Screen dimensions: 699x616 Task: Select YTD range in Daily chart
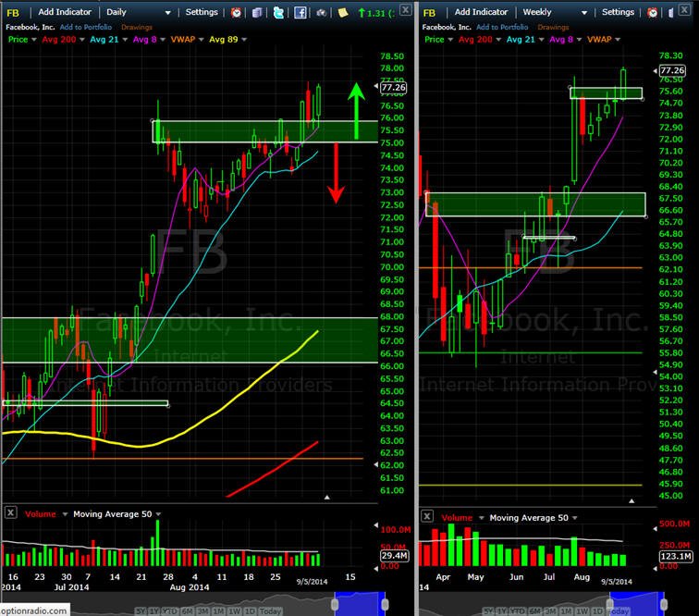170,611
